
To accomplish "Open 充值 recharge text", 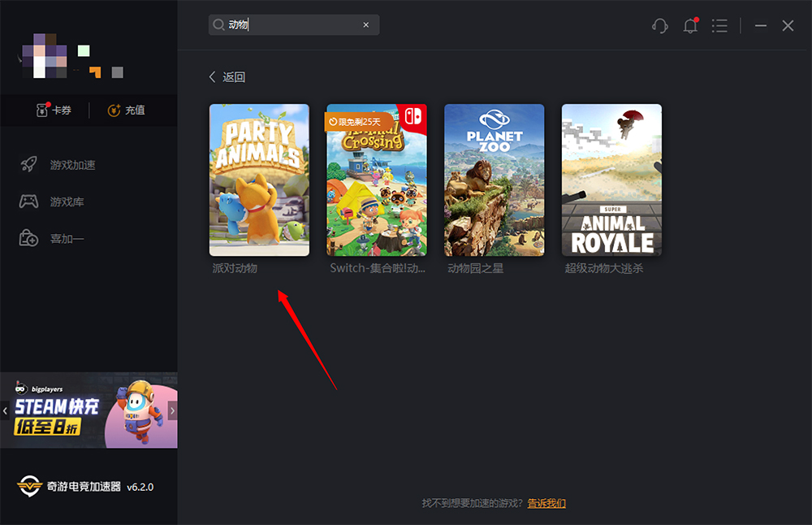I will (x=135, y=111).
